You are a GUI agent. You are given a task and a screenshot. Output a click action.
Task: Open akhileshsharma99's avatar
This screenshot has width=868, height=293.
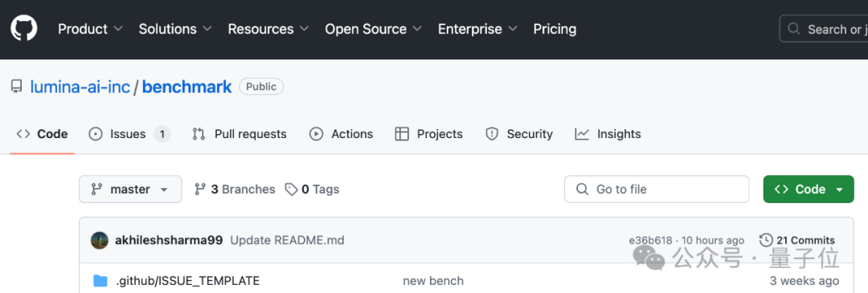click(x=100, y=240)
